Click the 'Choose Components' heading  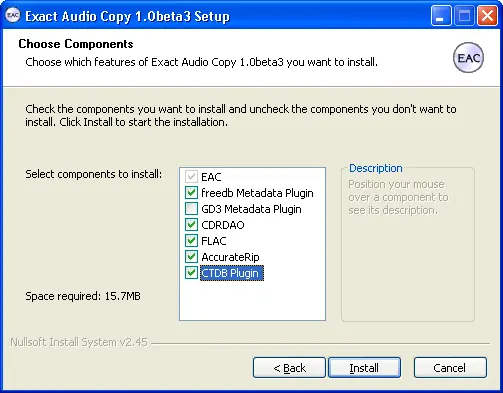(x=76, y=44)
